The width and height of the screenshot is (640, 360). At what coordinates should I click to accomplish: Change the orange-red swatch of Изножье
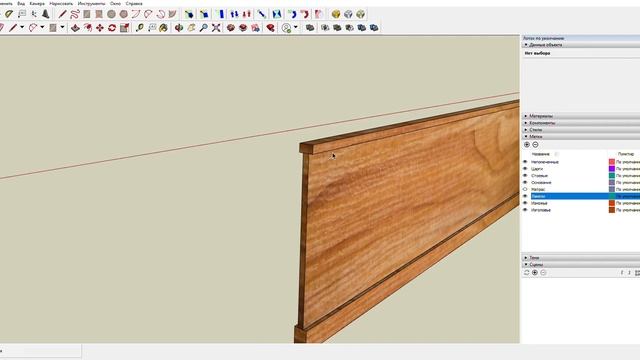point(612,203)
